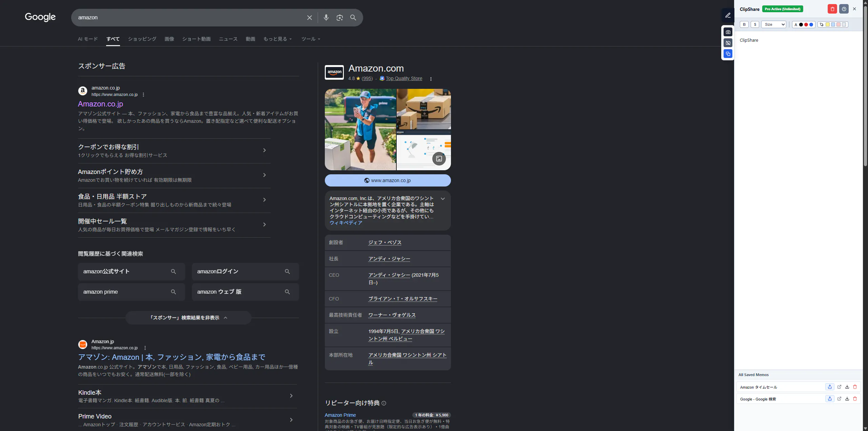Click inside the ClipShare memo text area
The height and width of the screenshot is (431, 868).
click(x=798, y=200)
